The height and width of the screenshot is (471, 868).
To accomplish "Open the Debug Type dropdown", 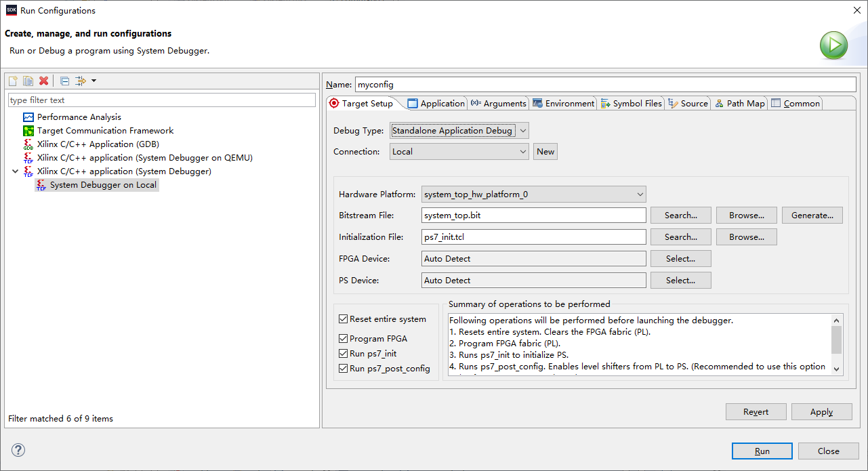I will click(459, 131).
